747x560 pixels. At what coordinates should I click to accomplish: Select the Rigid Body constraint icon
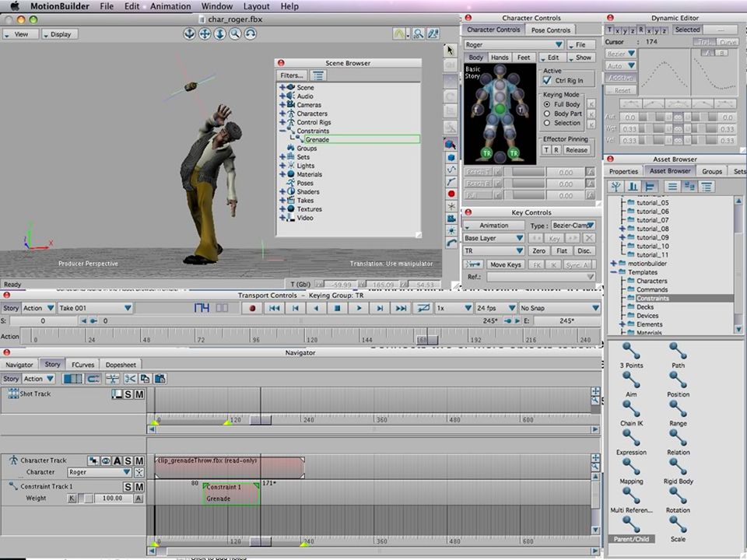point(678,467)
